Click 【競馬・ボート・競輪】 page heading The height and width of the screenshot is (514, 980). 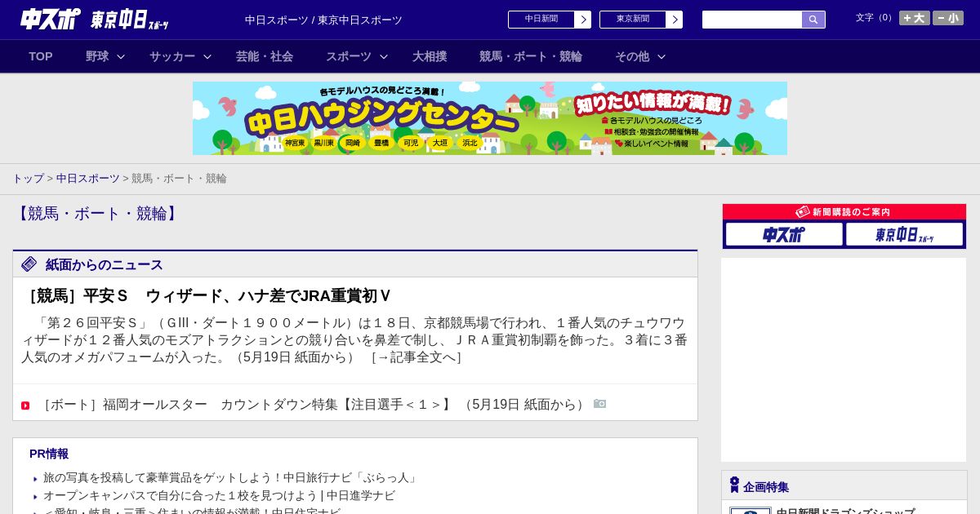pos(96,214)
